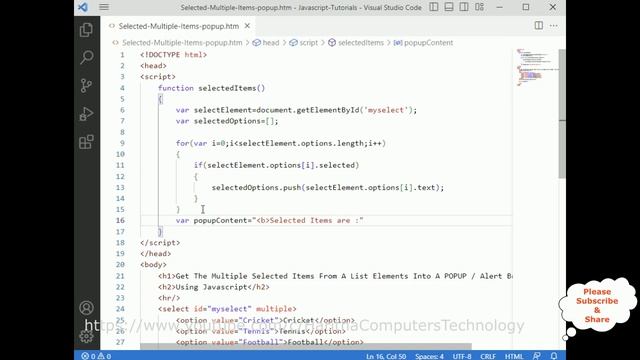Viewport: 640px width, 360px height.
Task: Open the head breadcrumb
Action: [x=271, y=42]
